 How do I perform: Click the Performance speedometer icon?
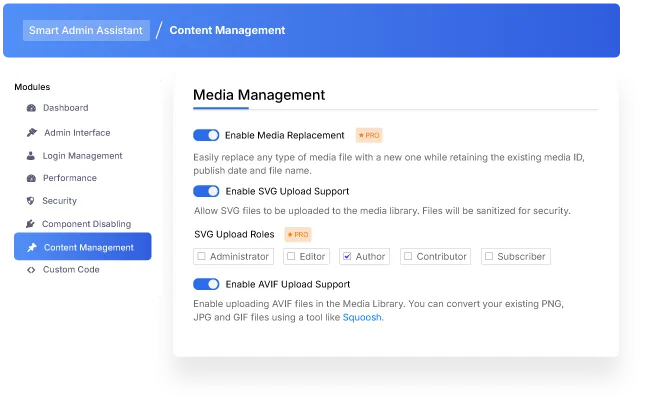coord(31,178)
